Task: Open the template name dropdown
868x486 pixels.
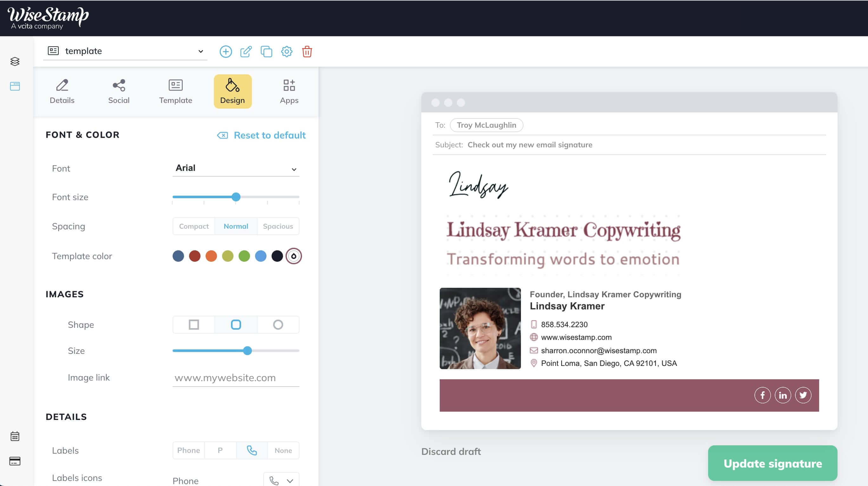Action: (200, 51)
